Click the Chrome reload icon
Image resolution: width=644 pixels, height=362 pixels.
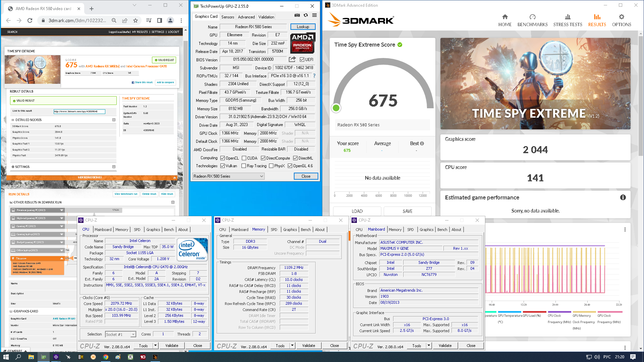click(x=30, y=20)
